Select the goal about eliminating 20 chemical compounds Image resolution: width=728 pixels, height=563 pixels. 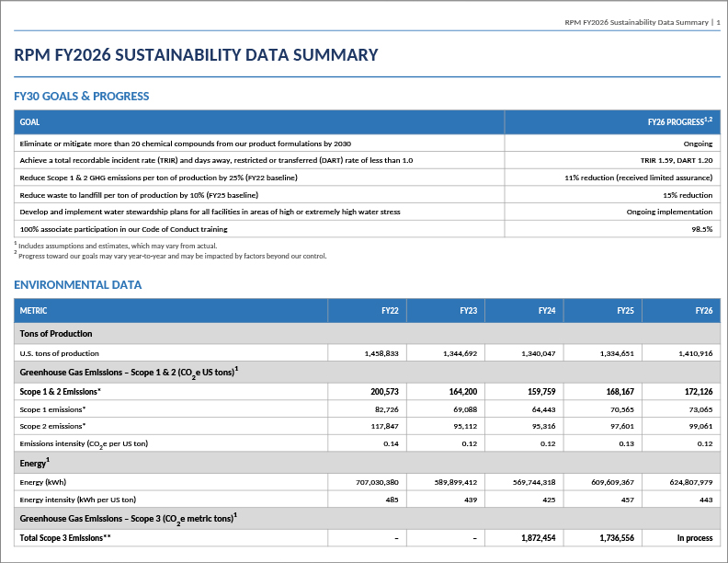(x=186, y=144)
